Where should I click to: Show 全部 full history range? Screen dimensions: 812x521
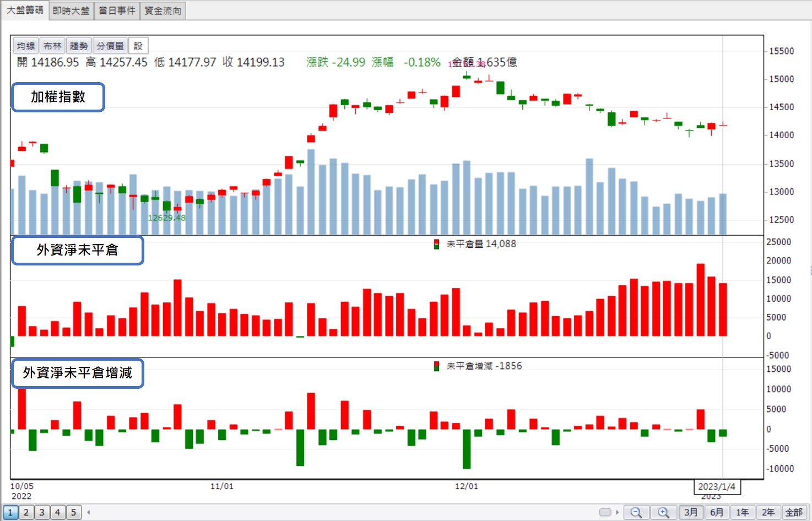tap(794, 513)
